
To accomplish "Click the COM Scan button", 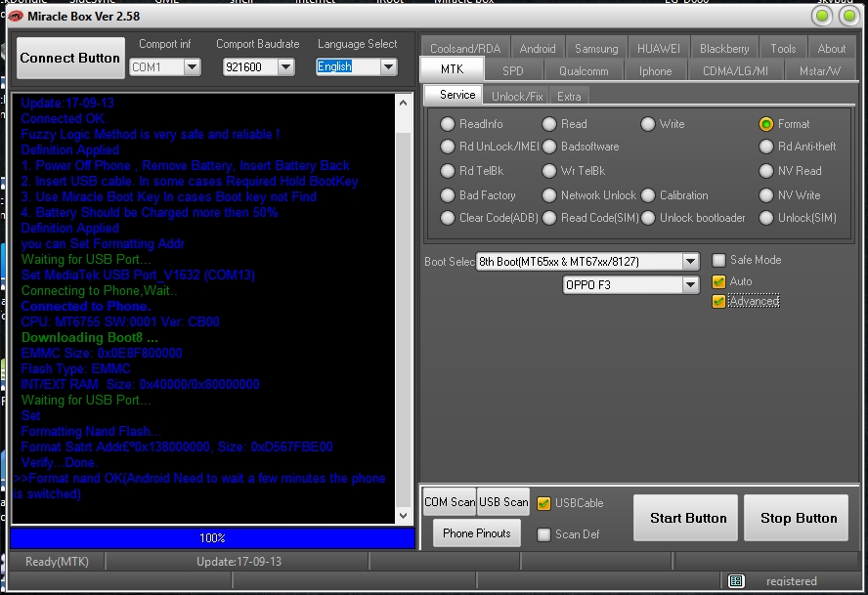I will [x=450, y=502].
